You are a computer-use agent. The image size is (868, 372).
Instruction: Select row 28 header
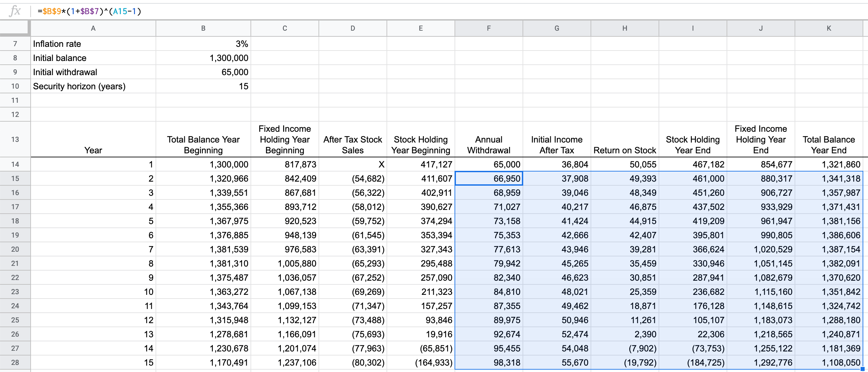coord(15,363)
